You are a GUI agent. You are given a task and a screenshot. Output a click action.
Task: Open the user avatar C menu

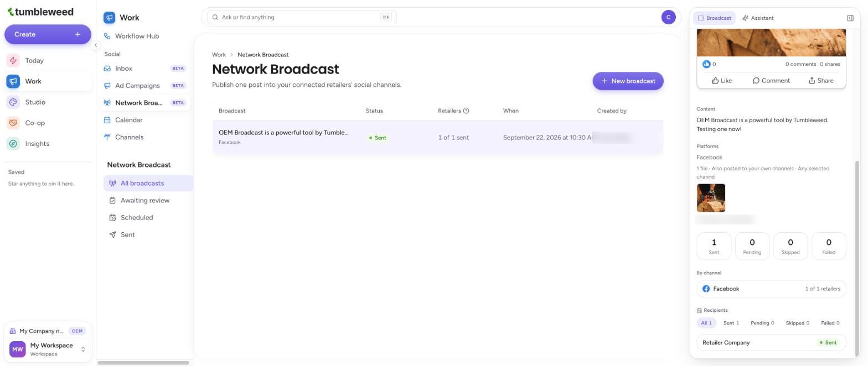pyautogui.click(x=668, y=17)
